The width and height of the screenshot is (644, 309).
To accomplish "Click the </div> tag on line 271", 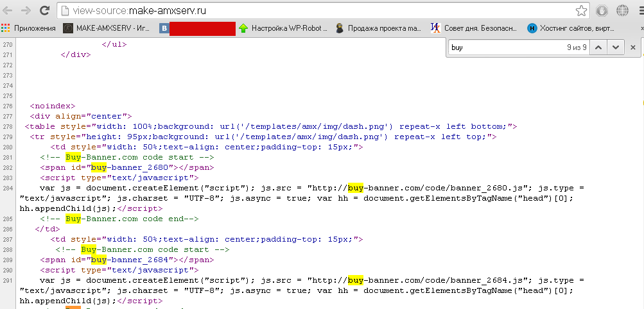I will (x=76, y=55).
